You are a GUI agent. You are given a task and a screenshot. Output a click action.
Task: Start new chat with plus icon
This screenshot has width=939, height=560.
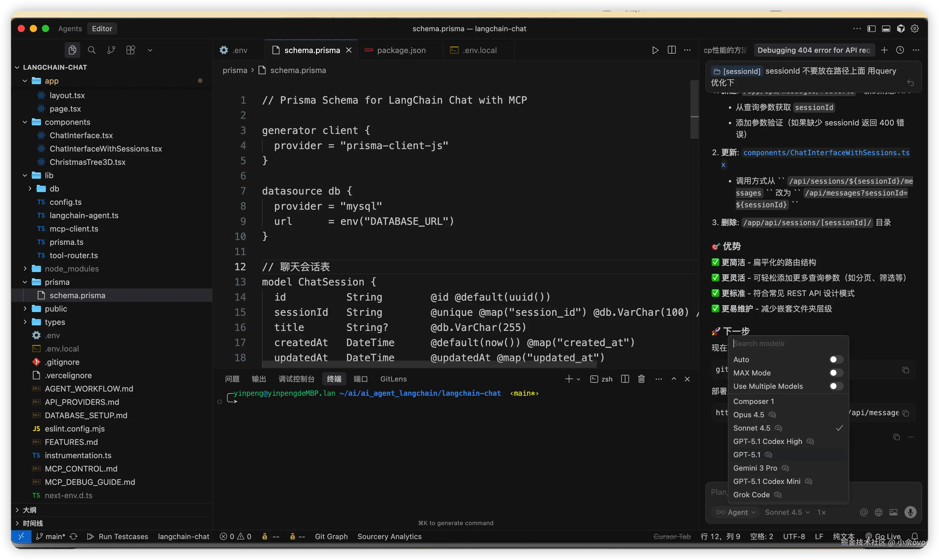(x=884, y=50)
